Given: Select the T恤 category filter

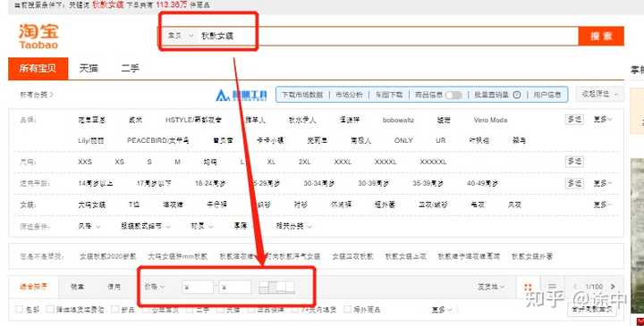Looking at the screenshot, I should (134, 205).
